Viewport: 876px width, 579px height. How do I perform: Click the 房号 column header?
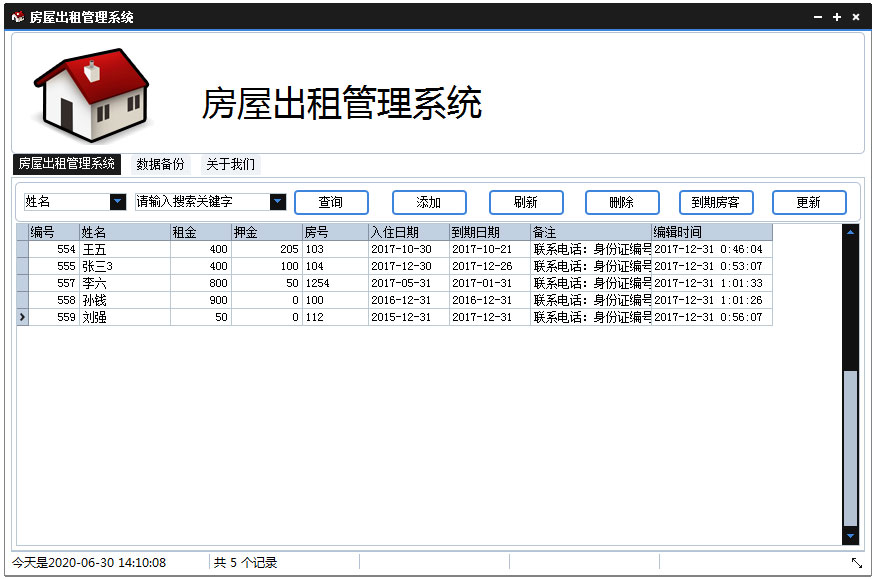click(x=336, y=232)
